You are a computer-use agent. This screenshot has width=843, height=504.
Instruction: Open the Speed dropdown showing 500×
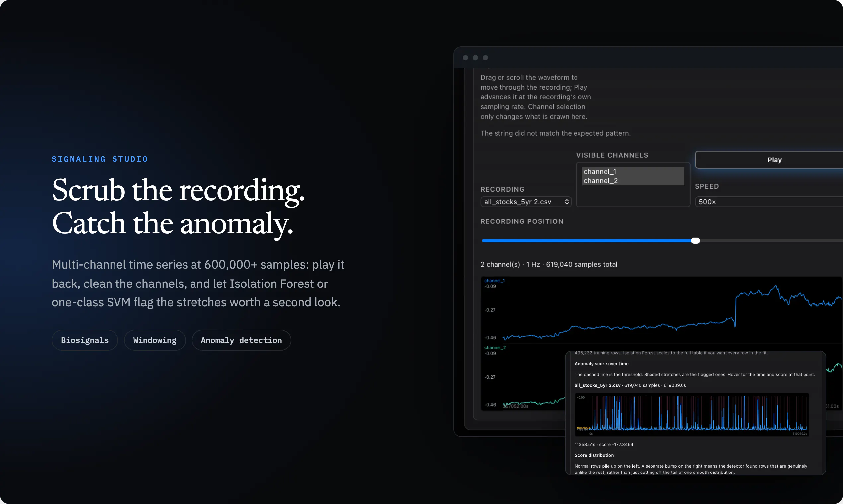[x=769, y=202]
